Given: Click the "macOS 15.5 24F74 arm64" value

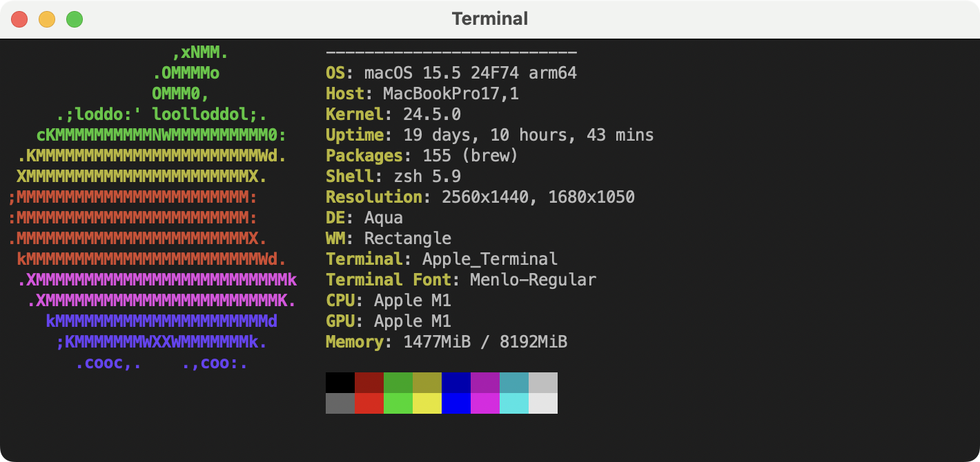Looking at the screenshot, I should [471, 73].
